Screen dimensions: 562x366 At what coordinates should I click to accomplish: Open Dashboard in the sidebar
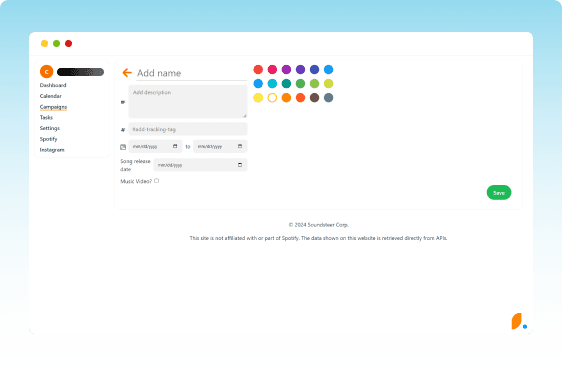(x=53, y=85)
